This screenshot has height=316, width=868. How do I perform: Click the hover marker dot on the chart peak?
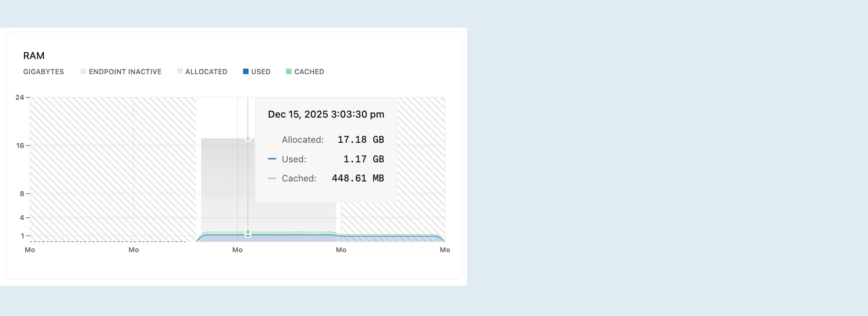(x=248, y=139)
